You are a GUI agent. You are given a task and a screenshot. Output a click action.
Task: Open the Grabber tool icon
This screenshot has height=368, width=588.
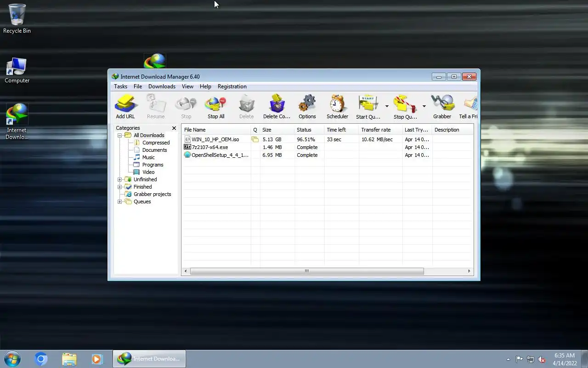(442, 107)
